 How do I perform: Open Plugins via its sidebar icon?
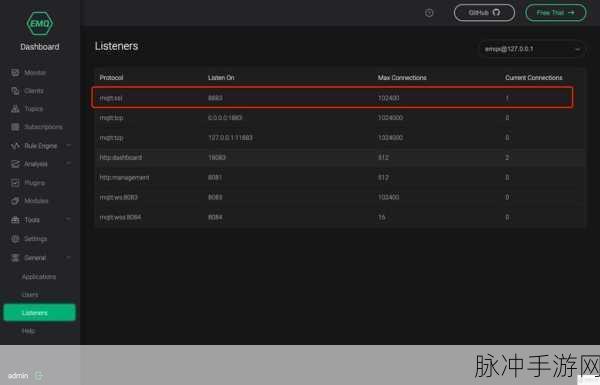[15, 183]
